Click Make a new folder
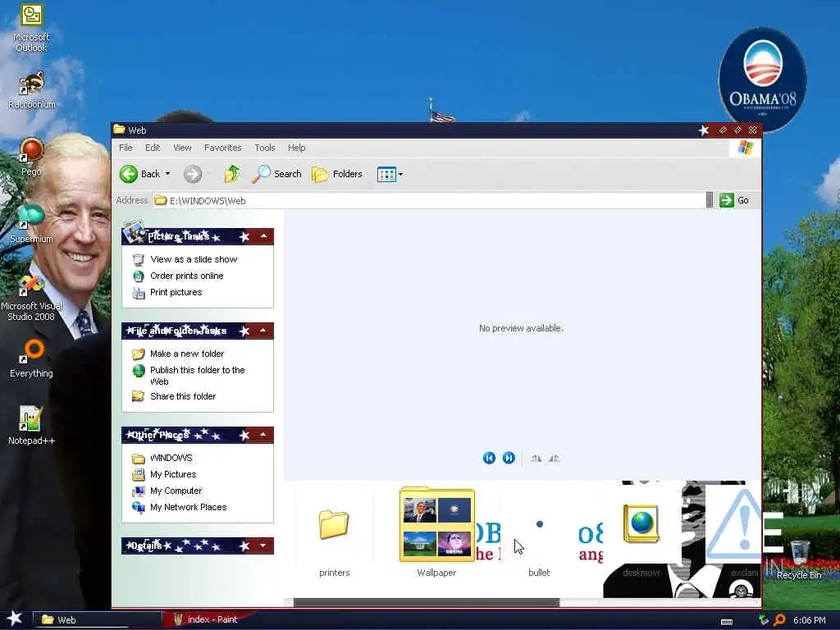840x630 pixels. click(187, 354)
